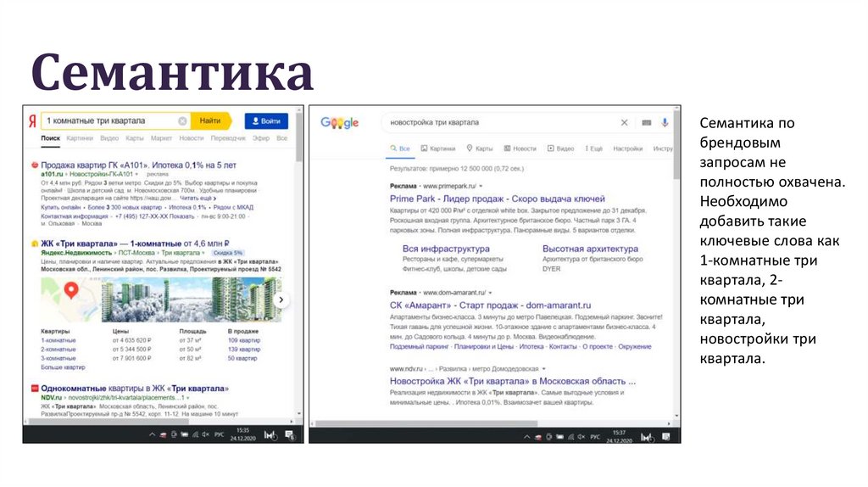Open the Картинки tab in Yandex
The height and width of the screenshot is (487, 868).
(x=80, y=138)
